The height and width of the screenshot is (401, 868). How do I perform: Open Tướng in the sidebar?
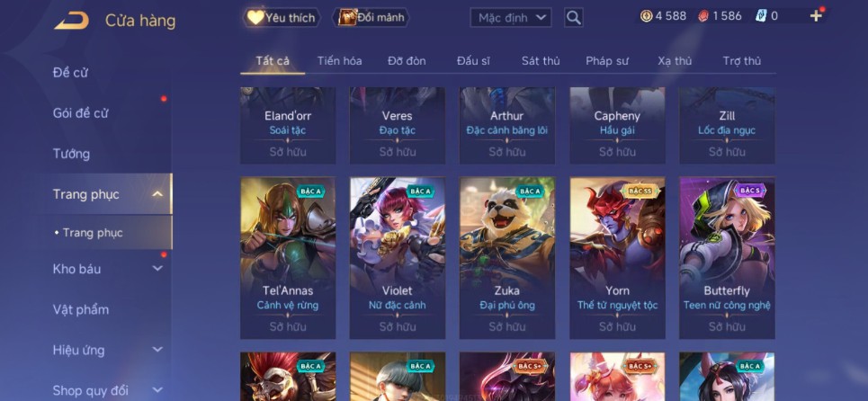coord(71,154)
